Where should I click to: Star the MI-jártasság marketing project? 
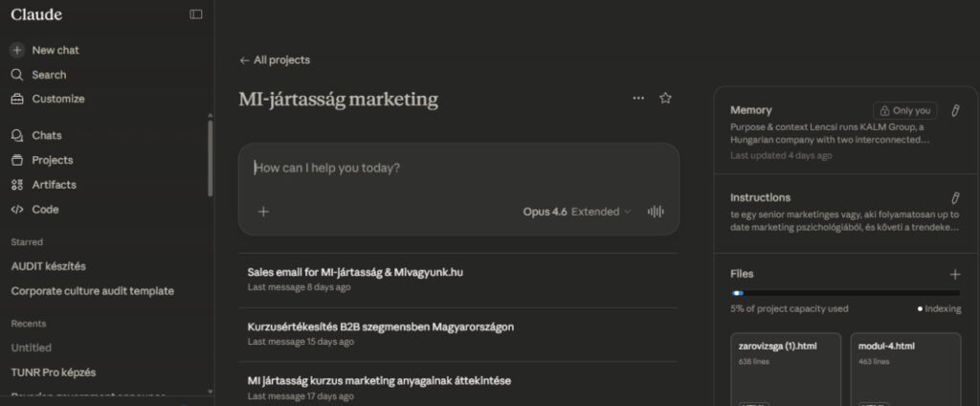pos(666,98)
